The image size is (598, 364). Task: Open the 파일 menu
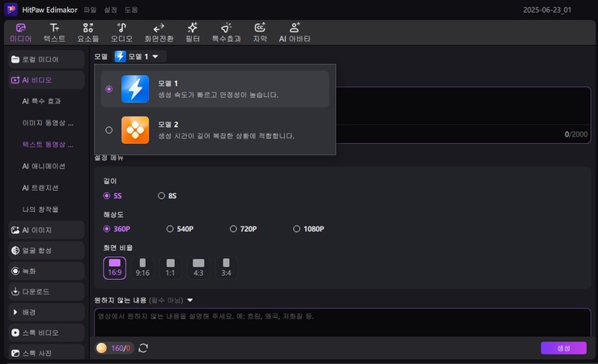(x=90, y=10)
